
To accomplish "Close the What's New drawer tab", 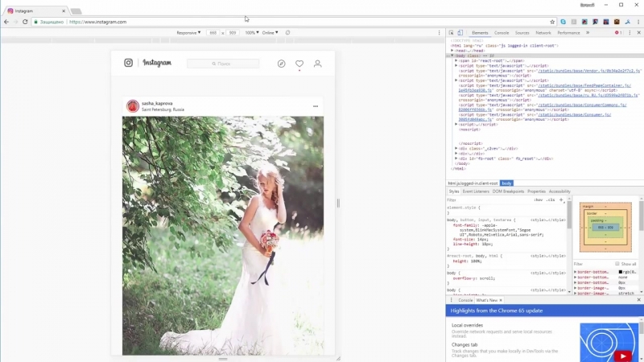I will [501, 300].
